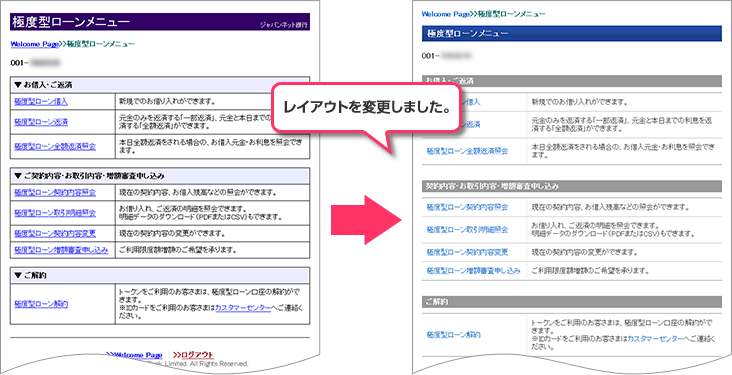Open the Welcome Page breadcrumb on new blue-header page
The height and width of the screenshot is (375, 732).
pyautogui.click(x=445, y=14)
